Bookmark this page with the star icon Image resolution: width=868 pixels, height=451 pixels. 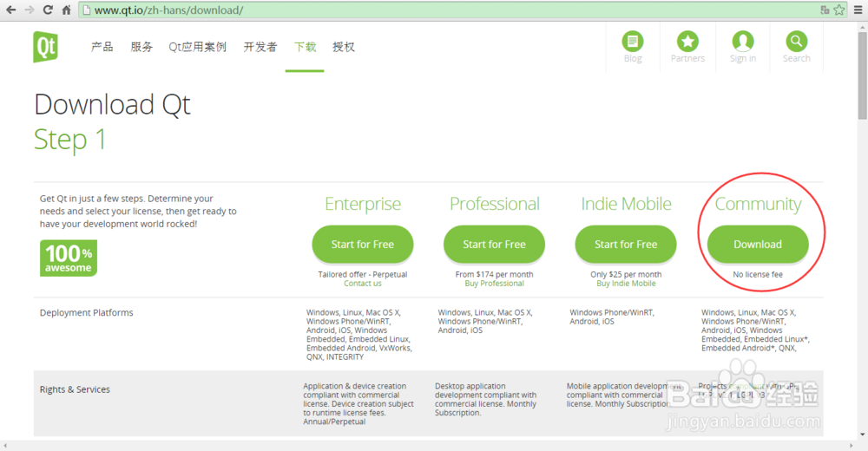pos(839,10)
